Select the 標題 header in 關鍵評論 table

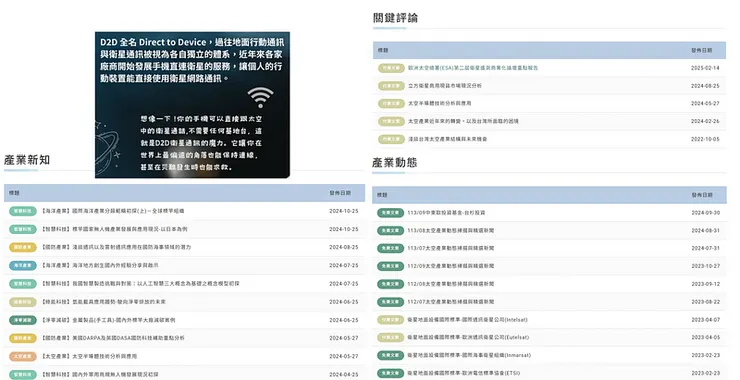coord(383,50)
